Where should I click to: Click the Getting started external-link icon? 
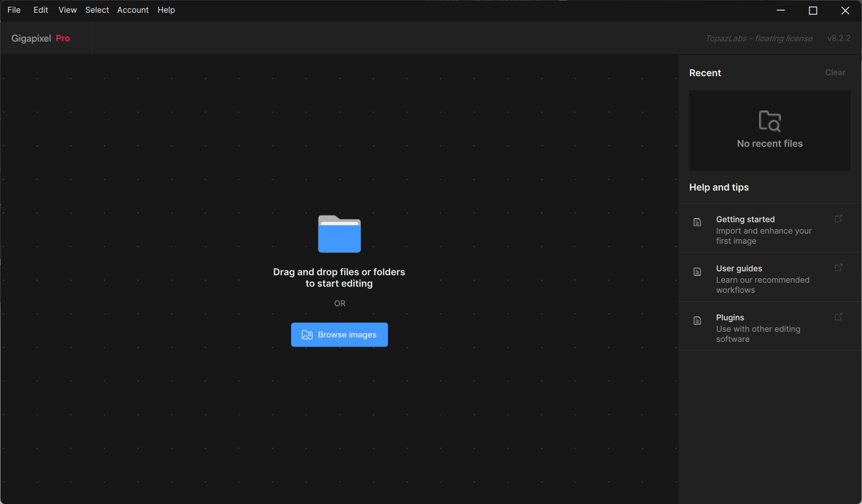coord(838,219)
